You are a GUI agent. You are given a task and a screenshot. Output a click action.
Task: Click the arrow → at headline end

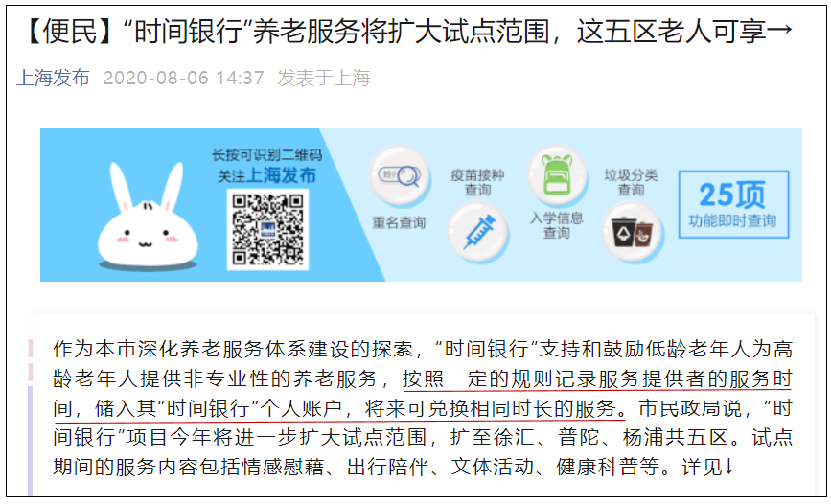coord(779,30)
